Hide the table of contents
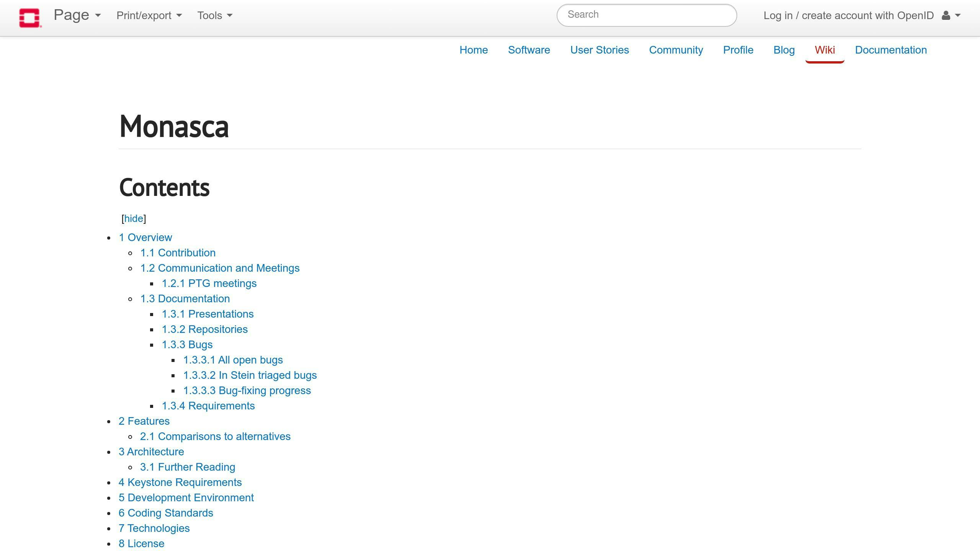 (134, 218)
